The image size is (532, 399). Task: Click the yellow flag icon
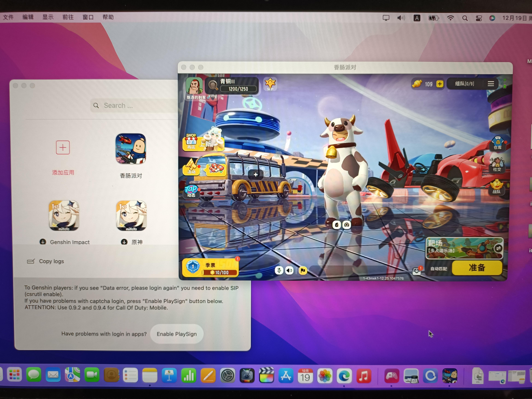click(x=303, y=271)
